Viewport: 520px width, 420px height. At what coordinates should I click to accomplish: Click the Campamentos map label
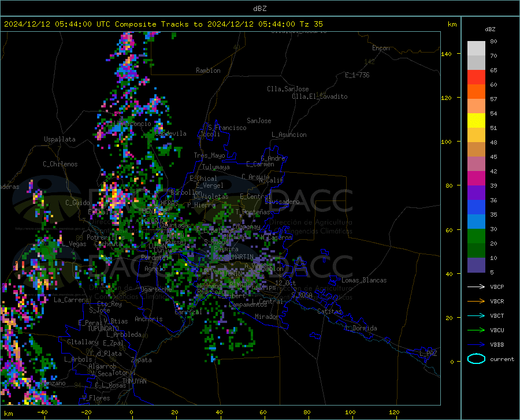[248, 304]
